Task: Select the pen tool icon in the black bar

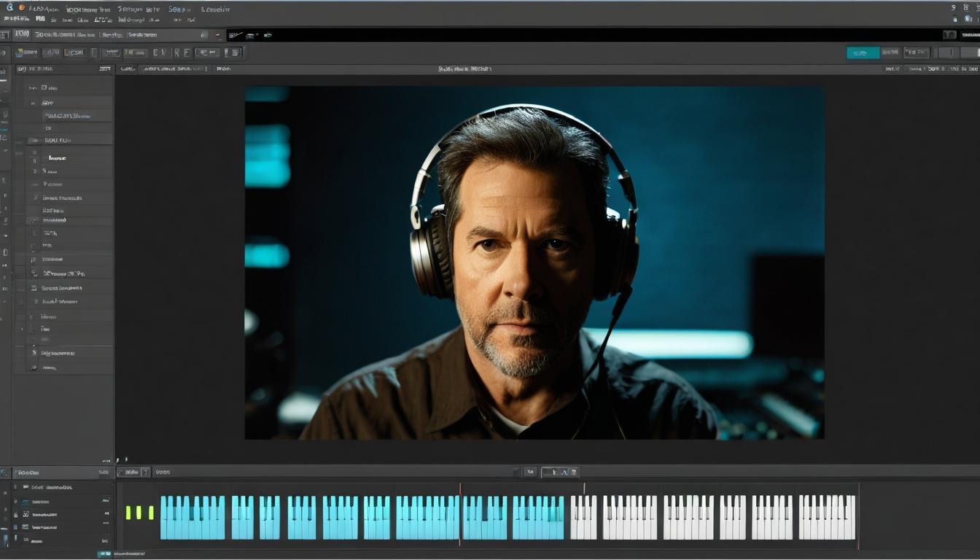Action: pos(236,35)
